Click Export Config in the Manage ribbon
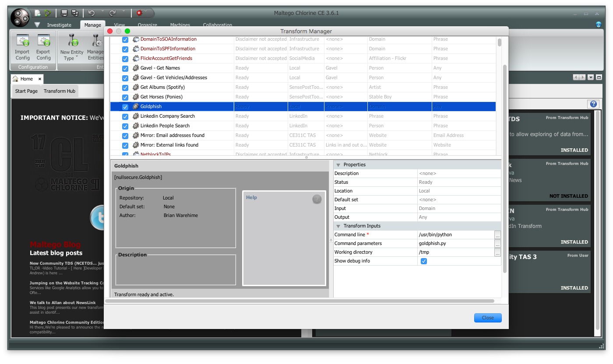 pos(43,47)
